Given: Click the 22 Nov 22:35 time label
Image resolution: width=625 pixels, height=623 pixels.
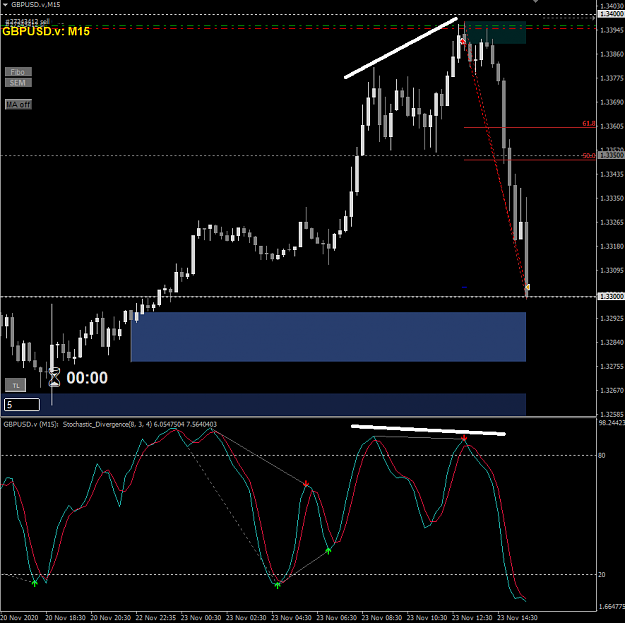Looking at the screenshot, I should click(x=156, y=617).
